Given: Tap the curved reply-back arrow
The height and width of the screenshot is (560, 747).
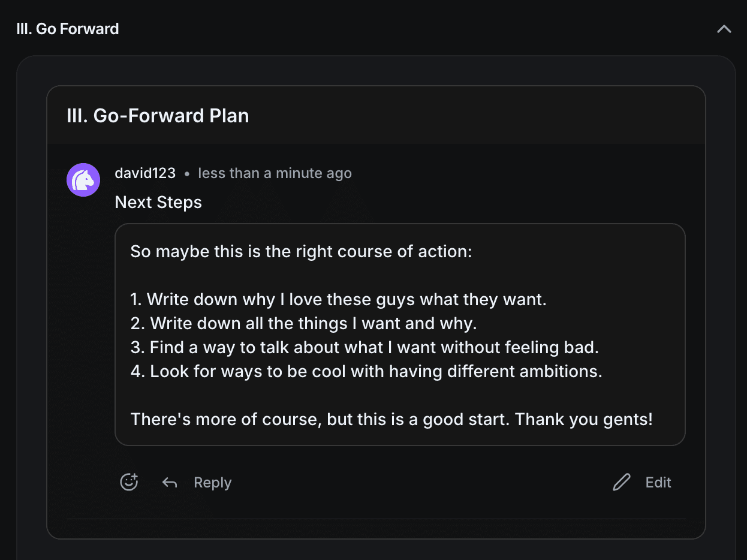Looking at the screenshot, I should pyautogui.click(x=170, y=482).
